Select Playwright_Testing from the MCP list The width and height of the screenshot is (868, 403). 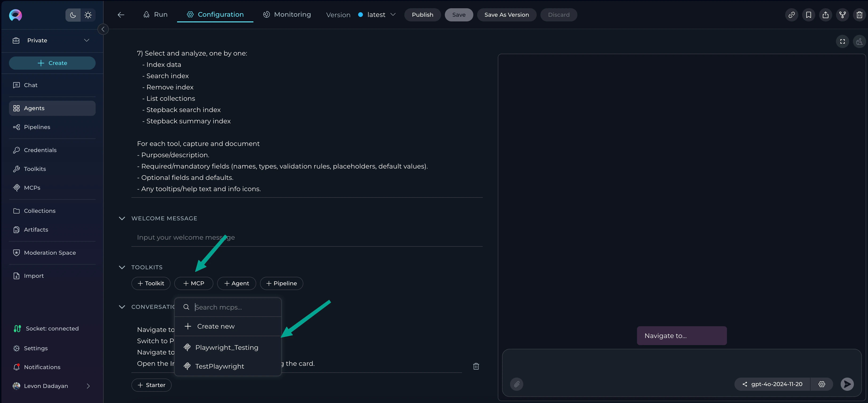(x=227, y=347)
